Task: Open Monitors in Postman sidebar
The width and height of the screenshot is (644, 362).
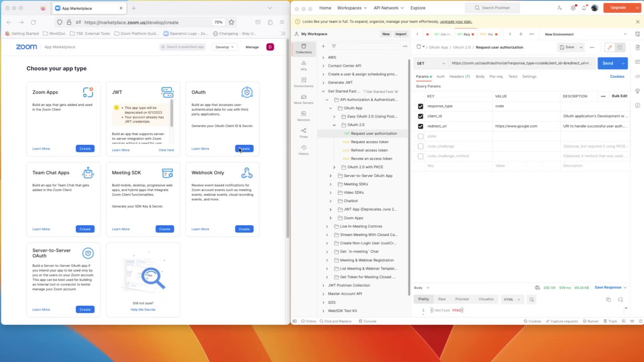Action: click(303, 116)
